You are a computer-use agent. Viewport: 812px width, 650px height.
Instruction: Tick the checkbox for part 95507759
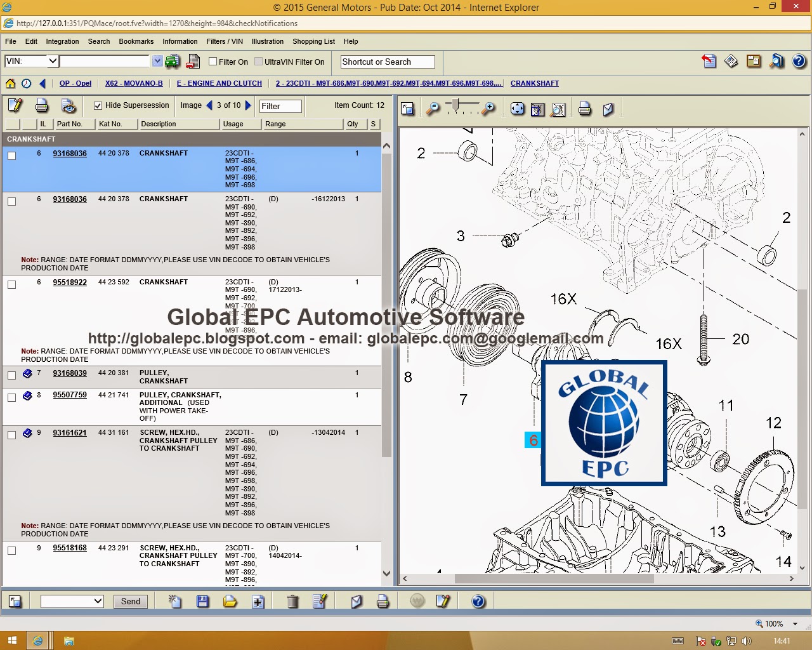pos(11,397)
